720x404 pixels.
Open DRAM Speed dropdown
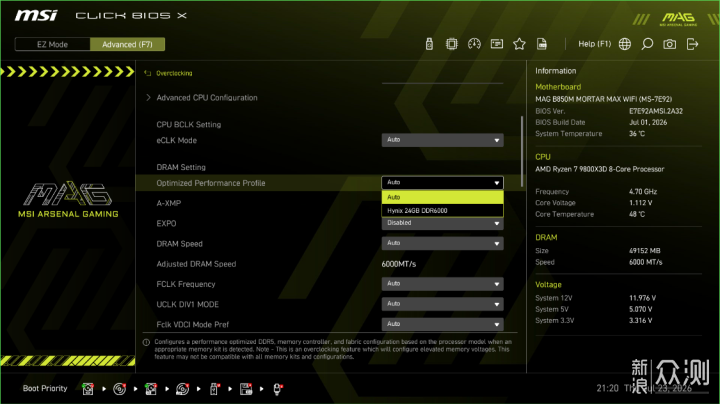(x=443, y=243)
